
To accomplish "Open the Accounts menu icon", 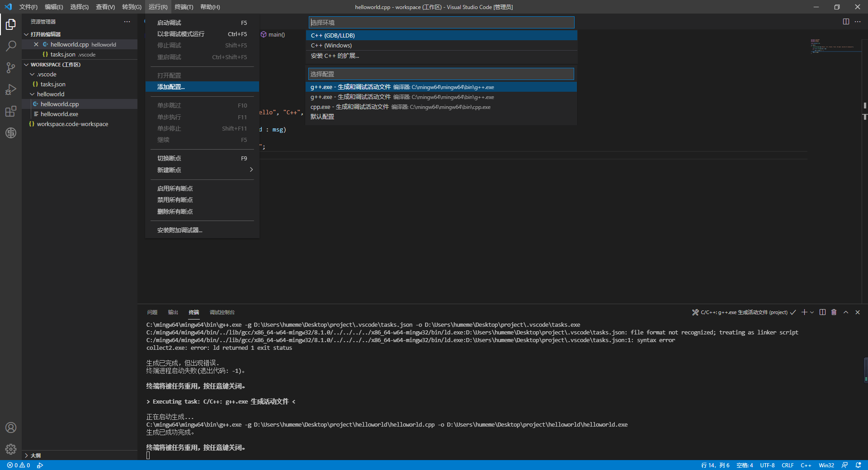I will pos(11,428).
